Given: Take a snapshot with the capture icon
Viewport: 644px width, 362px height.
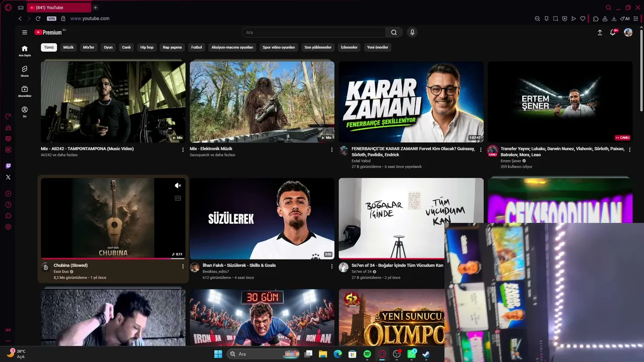Looking at the screenshot, I should point(555,19).
